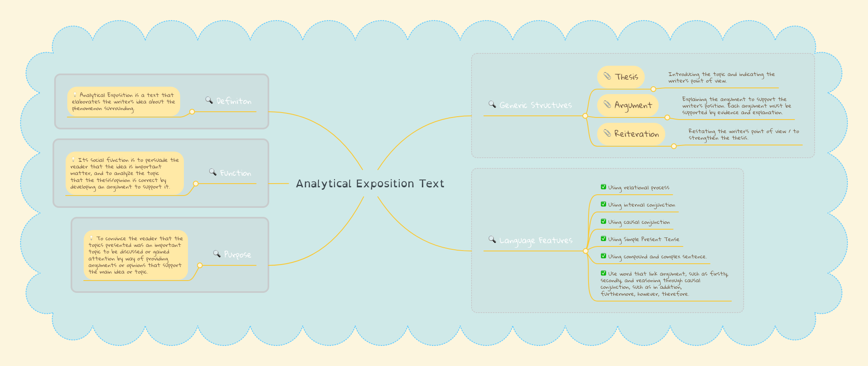Click the lightbulb icon in the Function note
Screen dimensions: 868x366
pyautogui.click(x=73, y=160)
